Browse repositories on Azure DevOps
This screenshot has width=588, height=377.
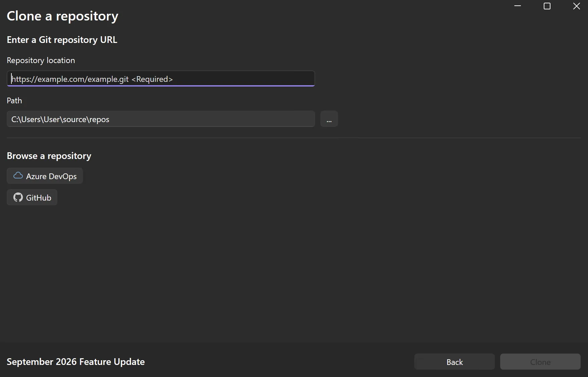point(45,176)
